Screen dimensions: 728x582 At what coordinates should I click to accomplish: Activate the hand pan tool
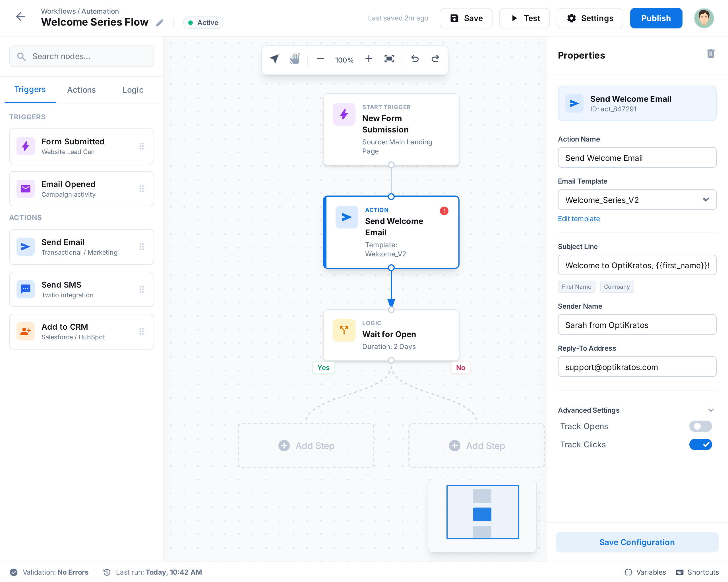pos(295,59)
